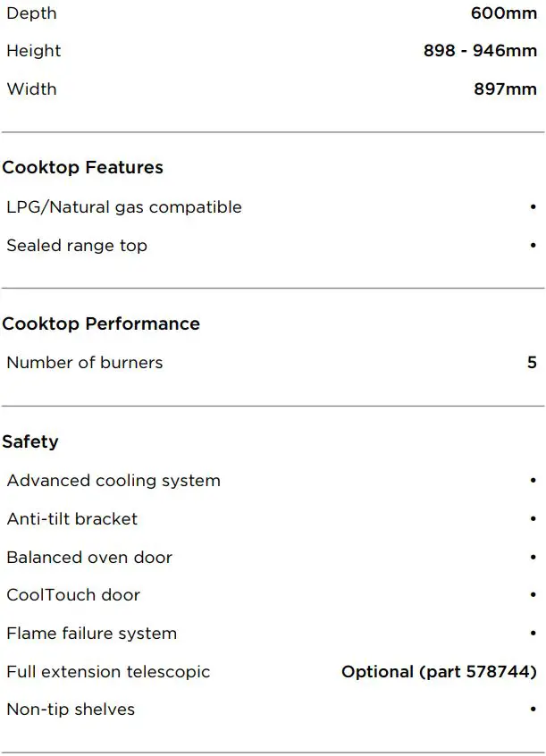Screen dimensions: 546x756
Task: Select the Full extension telescopic label
Action: pos(108,672)
